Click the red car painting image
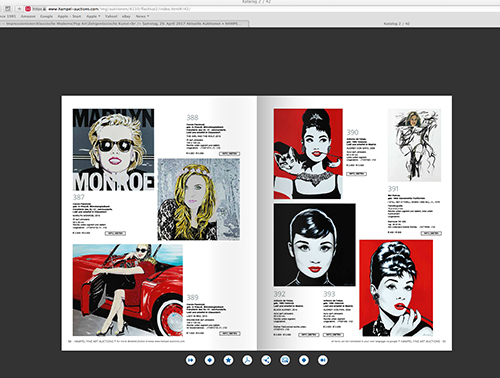Screen dimensions: 500x378 click(x=128, y=290)
